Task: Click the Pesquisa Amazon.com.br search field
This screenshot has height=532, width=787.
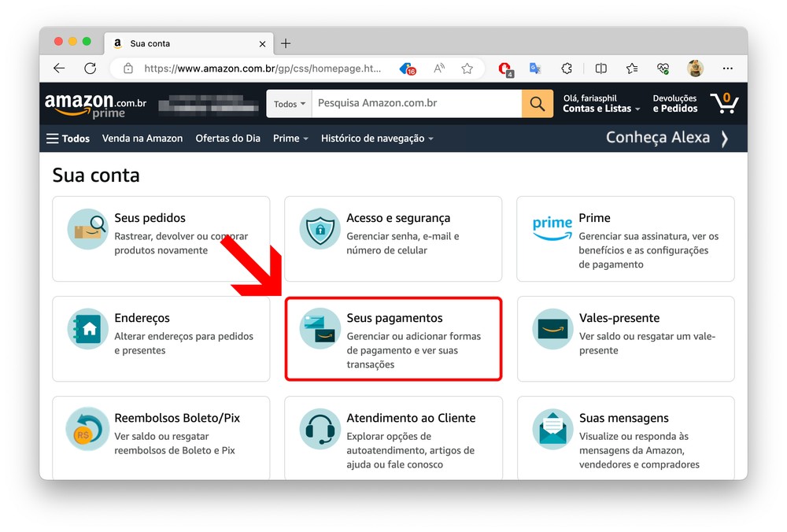Action: pos(416,103)
